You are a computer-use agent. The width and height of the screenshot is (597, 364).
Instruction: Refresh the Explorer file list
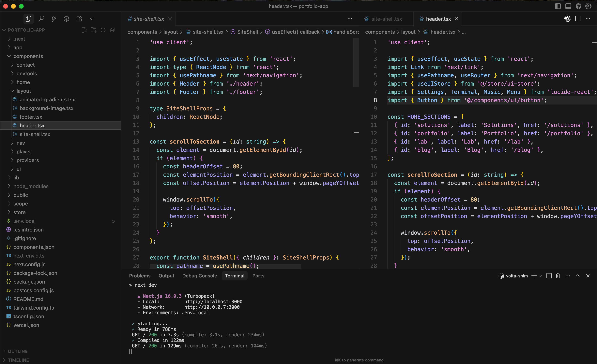pos(103,30)
